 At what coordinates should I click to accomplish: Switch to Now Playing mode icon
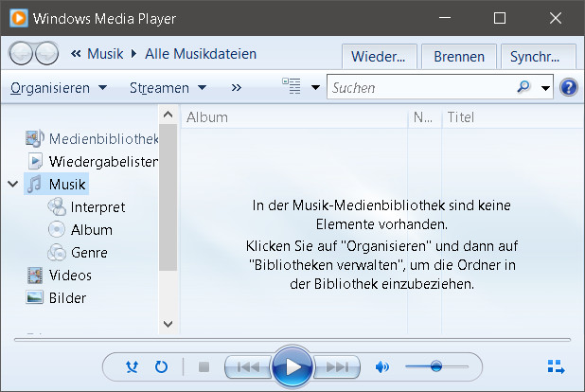point(556,366)
